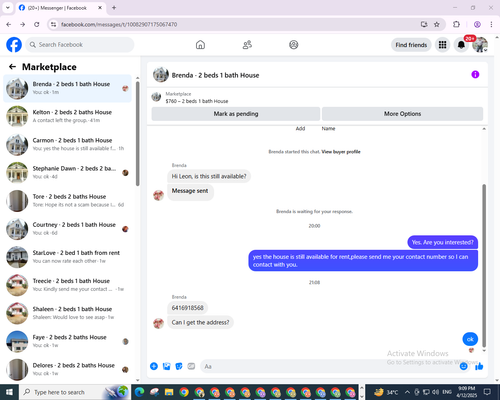The width and height of the screenshot is (500, 400).
Task: Click the phone number 6416918568 message
Action: pyautogui.click(x=187, y=308)
